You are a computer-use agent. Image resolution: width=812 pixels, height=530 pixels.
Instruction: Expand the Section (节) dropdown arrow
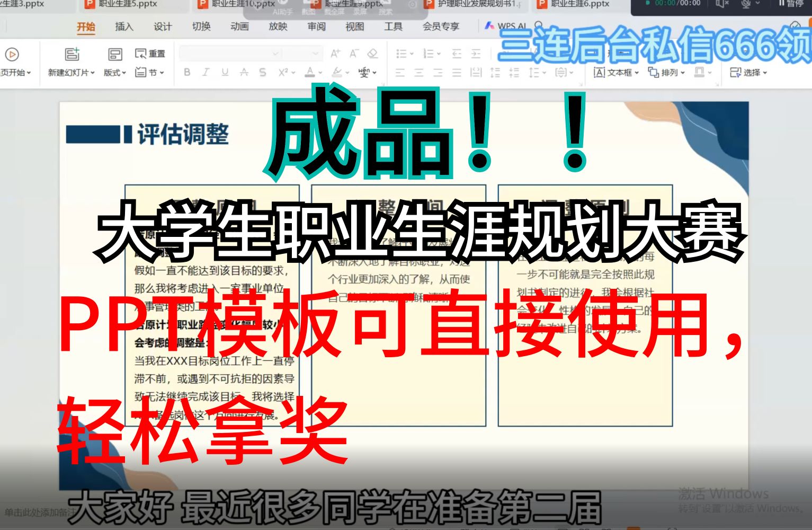(162, 73)
